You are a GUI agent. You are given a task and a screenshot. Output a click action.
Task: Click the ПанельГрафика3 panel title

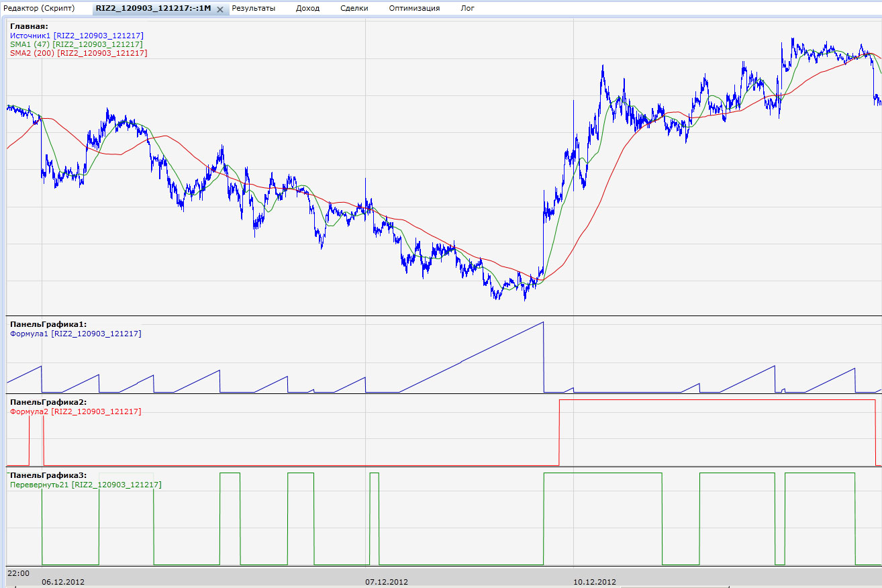click(x=48, y=475)
